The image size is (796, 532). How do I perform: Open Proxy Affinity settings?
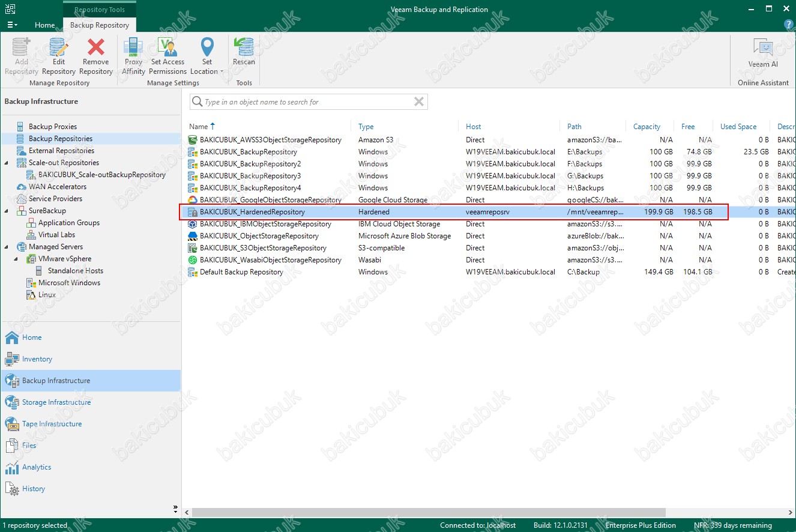point(133,56)
